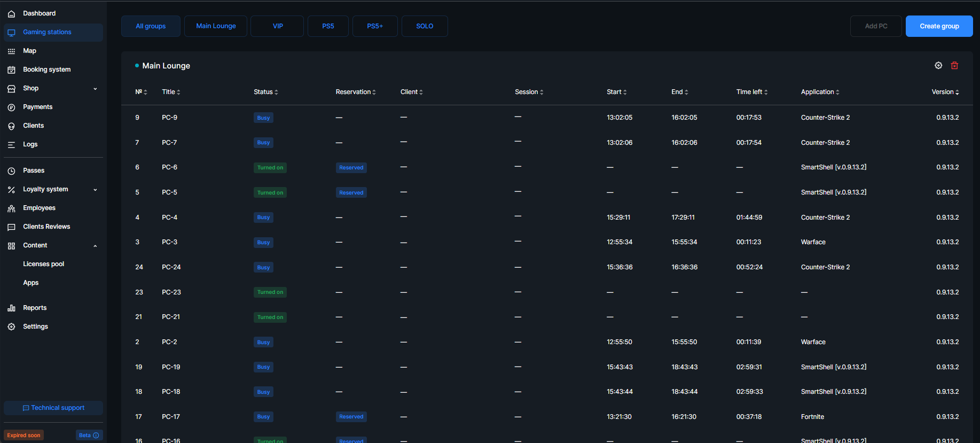
Task: Switch to the VIP group tab
Action: click(277, 26)
